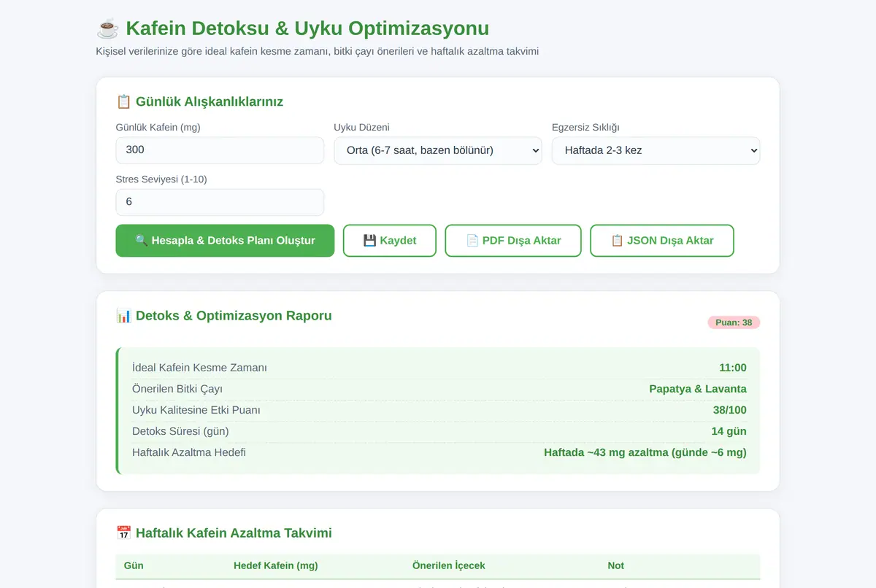The height and width of the screenshot is (588, 876).
Task: Click the 11:00 cutoff time value
Action: pyautogui.click(x=733, y=368)
